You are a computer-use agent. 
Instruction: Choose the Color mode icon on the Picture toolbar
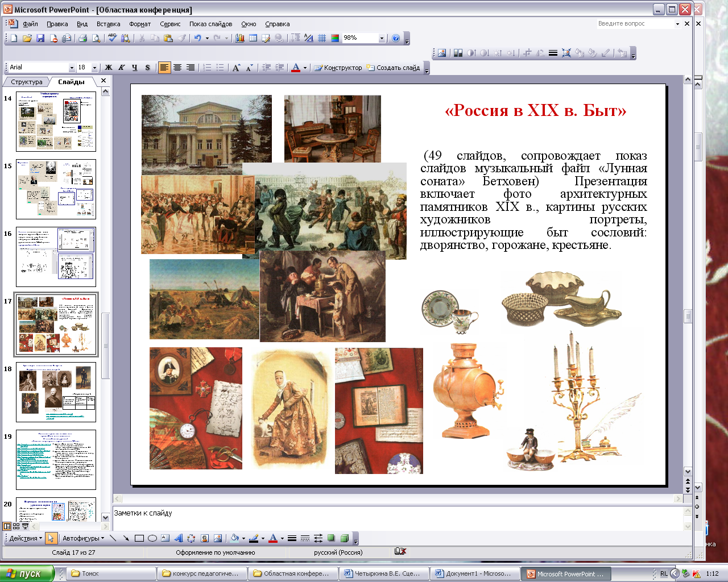tap(458, 53)
